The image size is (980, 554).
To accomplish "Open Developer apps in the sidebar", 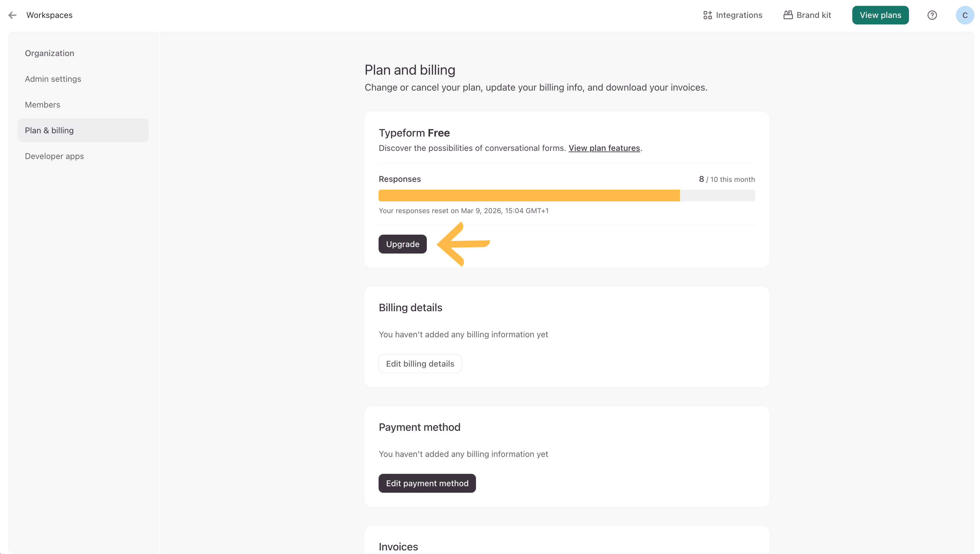I will click(54, 156).
